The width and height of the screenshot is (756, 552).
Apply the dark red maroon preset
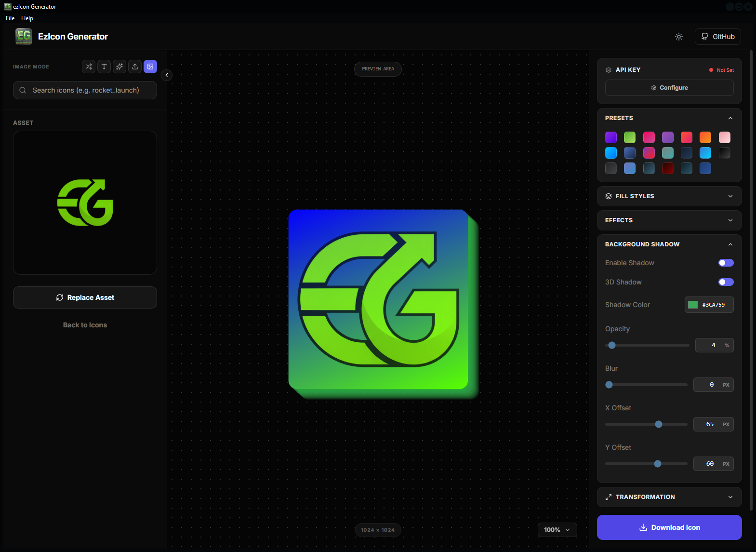coord(668,168)
